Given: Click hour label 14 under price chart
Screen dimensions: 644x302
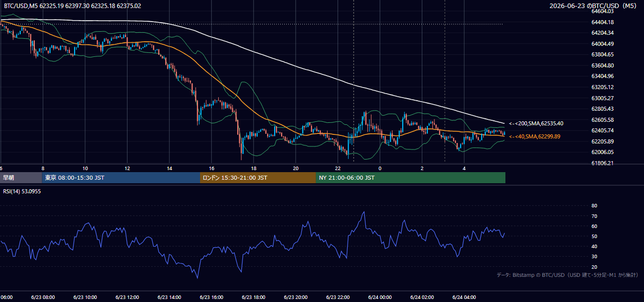Looking at the screenshot, I should (169, 168).
